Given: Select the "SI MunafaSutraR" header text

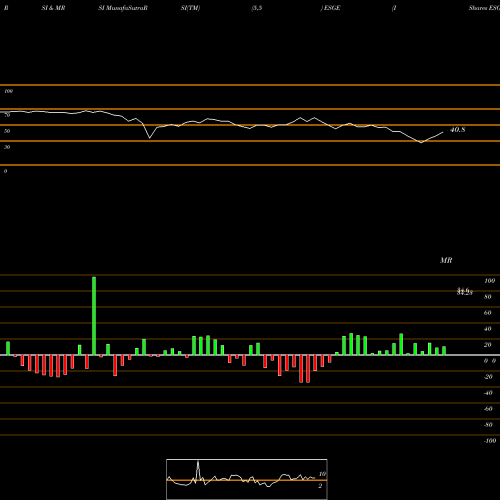Looking at the screenshot, I should tap(123, 8).
